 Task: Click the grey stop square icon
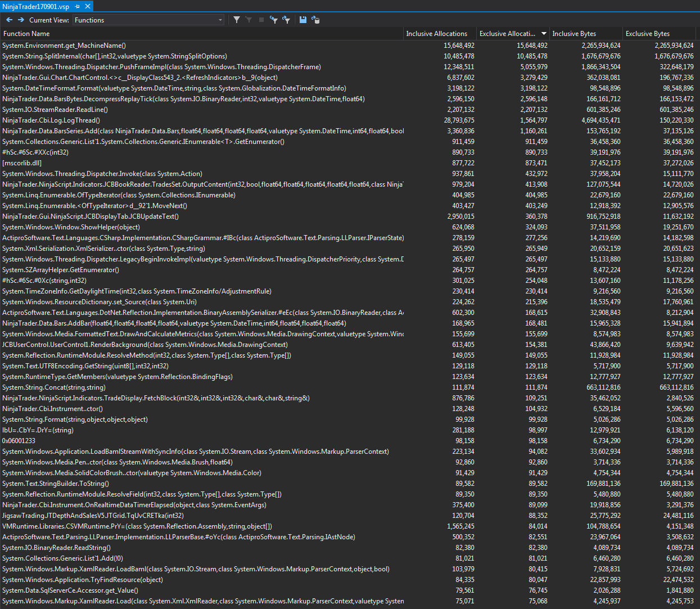(261, 20)
